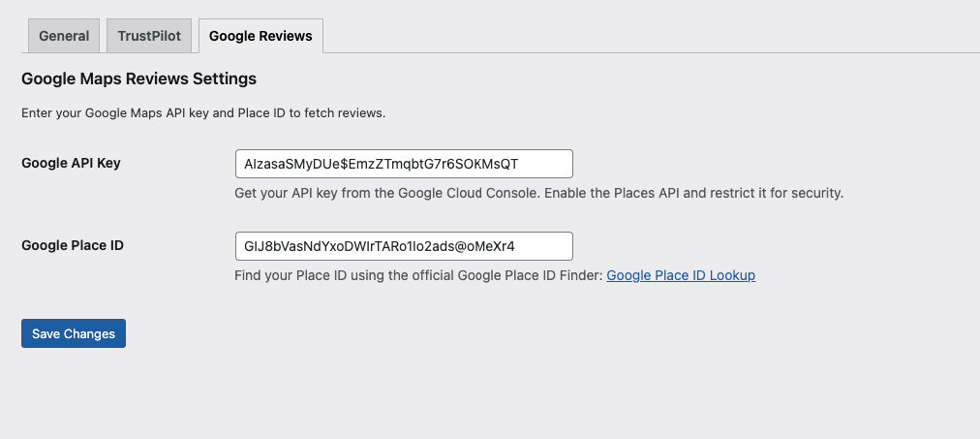The image size is (980, 439).
Task: Click the "Google API Key" field label
Action: click(71, 163)
